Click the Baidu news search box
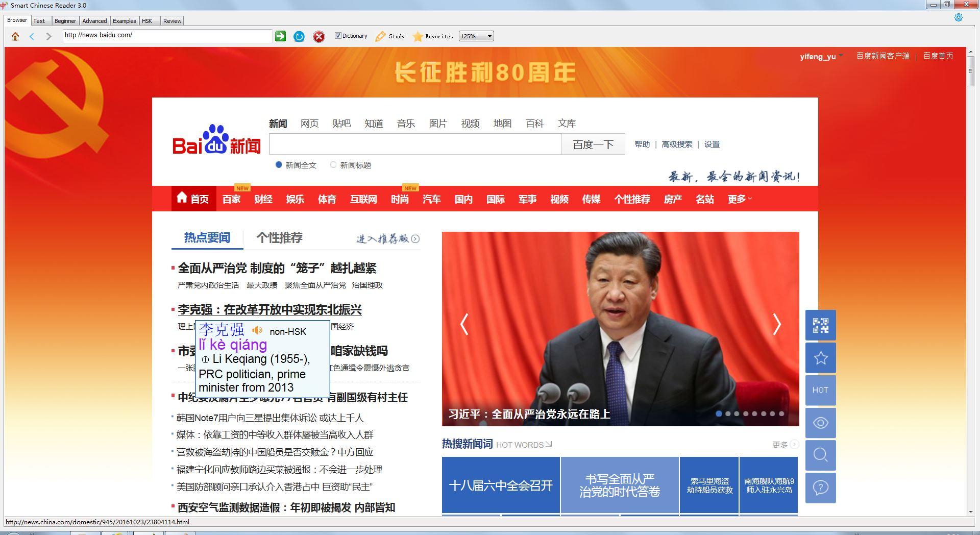Image resolution: width=980 pixels, height=535 pixels. click(415, 144)
